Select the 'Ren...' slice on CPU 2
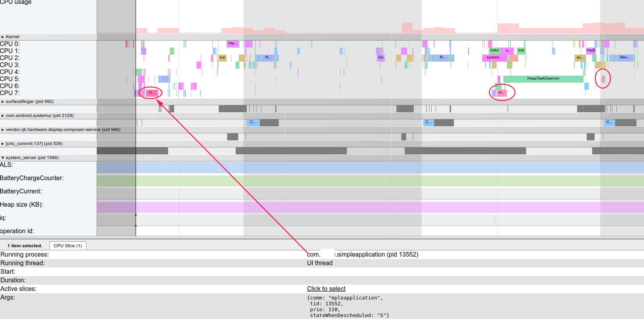This screenshot has width=644, height=326. coord(625,58)
